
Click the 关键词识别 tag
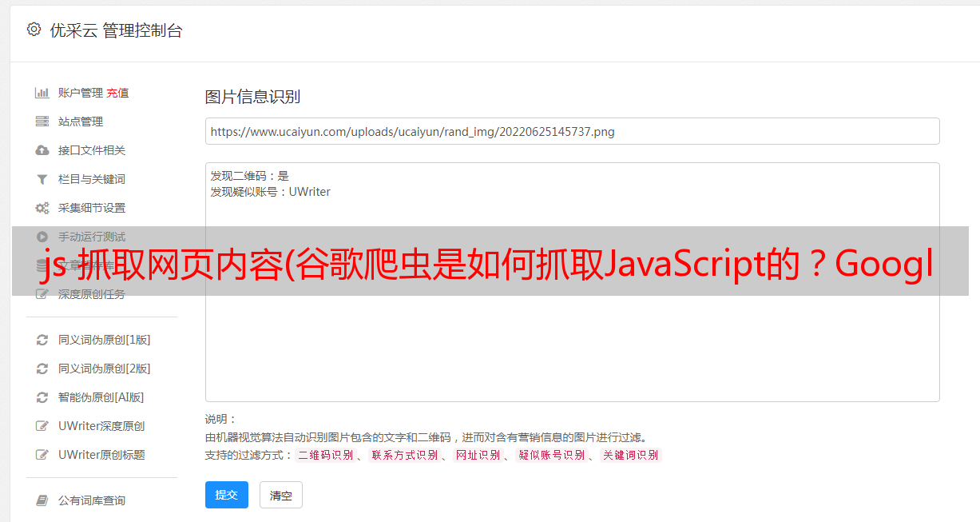(631, 455)
